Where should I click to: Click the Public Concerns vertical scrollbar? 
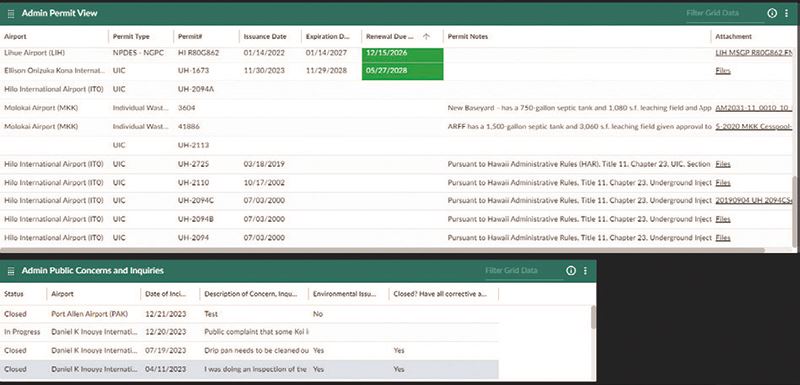point(593,317)
